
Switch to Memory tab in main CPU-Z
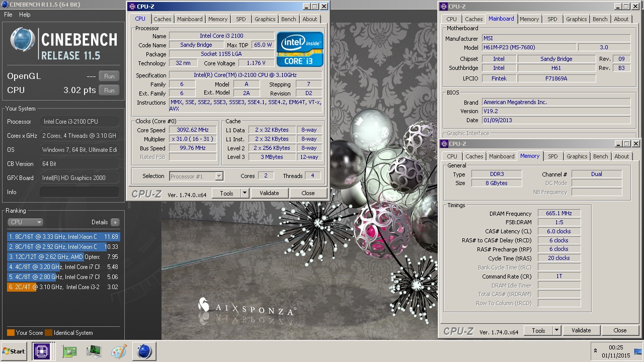[218, 19]
